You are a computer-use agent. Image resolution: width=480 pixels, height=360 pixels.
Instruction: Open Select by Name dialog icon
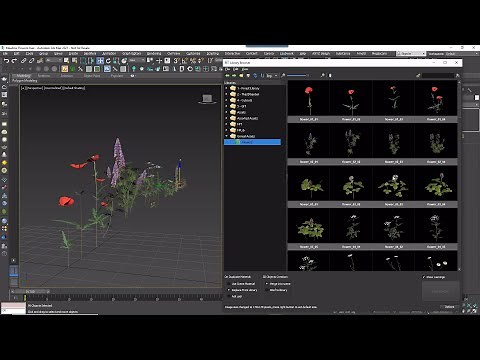point(74,61)
